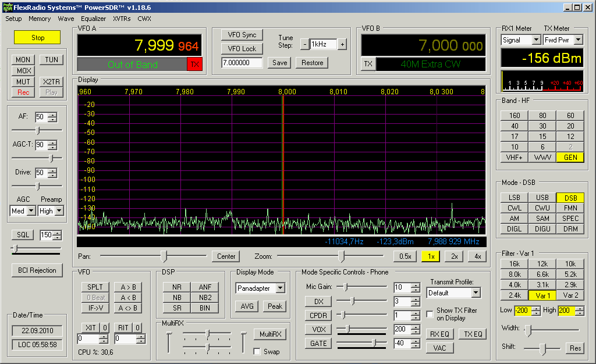Open the Wave menu
The width and height of the screenshot is (596, 364).
coord(66,19)
